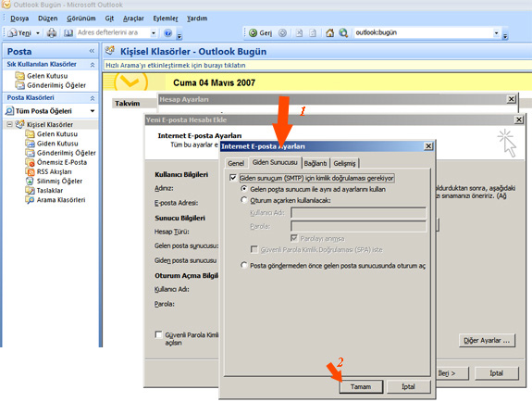This screenshot has width=532, height=402.
Task: Select 'Gelen posta sunucum ile aynı' radio
Action: point(243,189)
